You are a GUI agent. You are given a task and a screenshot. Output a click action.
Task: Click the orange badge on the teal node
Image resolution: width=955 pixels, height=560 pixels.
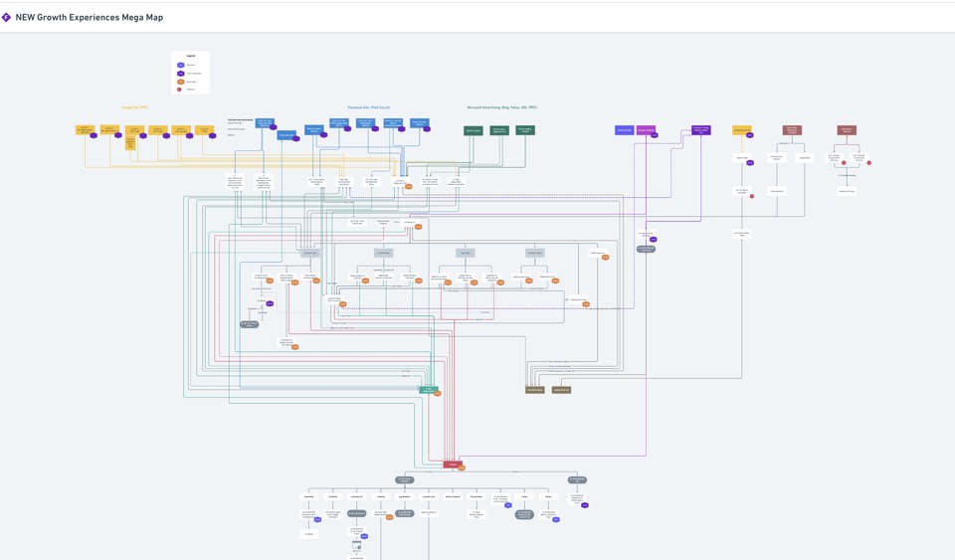(438, 393)
